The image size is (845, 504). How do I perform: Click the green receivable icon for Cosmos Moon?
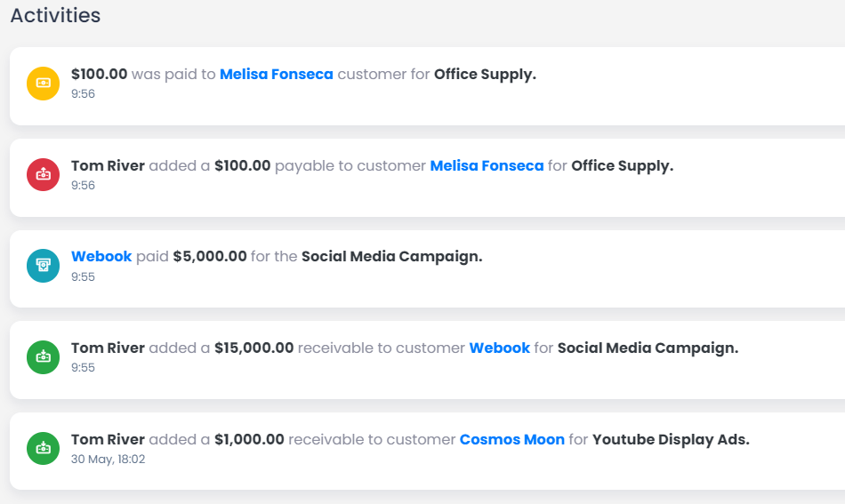pos(43,448)
